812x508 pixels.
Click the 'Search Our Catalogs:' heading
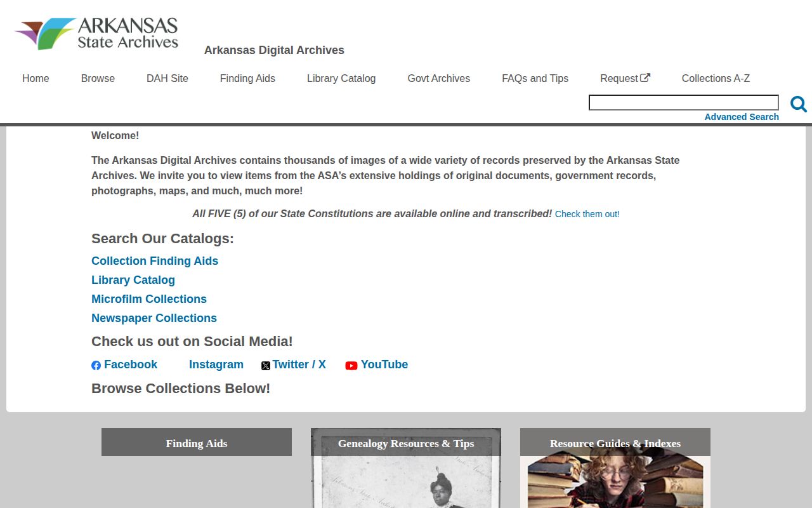(x=162, y=239)
